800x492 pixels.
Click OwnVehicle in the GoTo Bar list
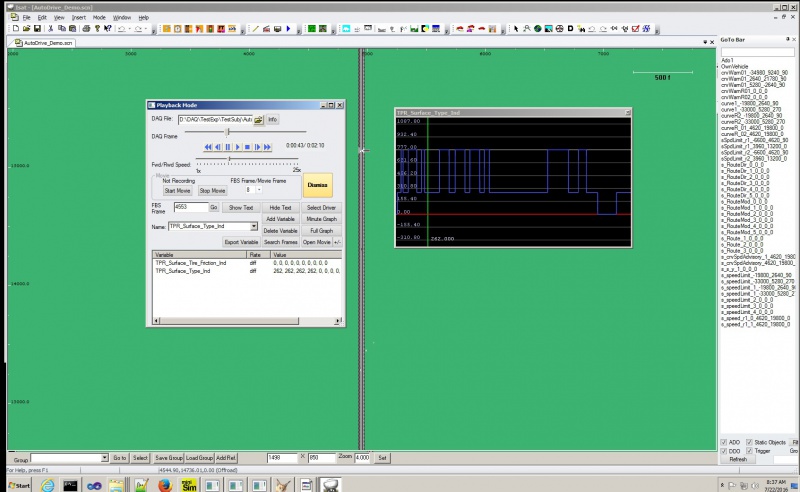point(734,66)
